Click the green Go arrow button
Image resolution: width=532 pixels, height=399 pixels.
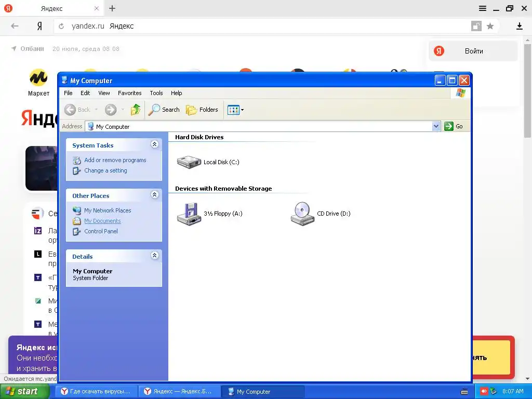point(448,126)
